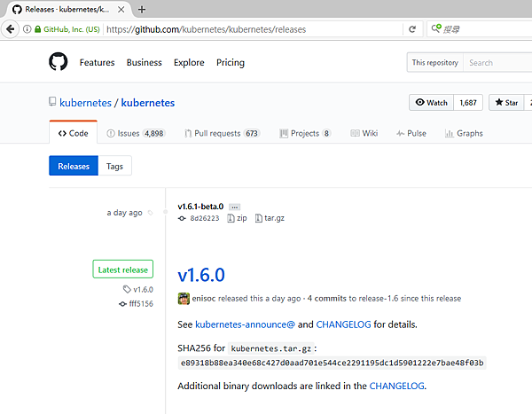Image resolution: width=532 pixels, height=414 pixels.
Task: Open the Code tab
Action: (74, 133)
